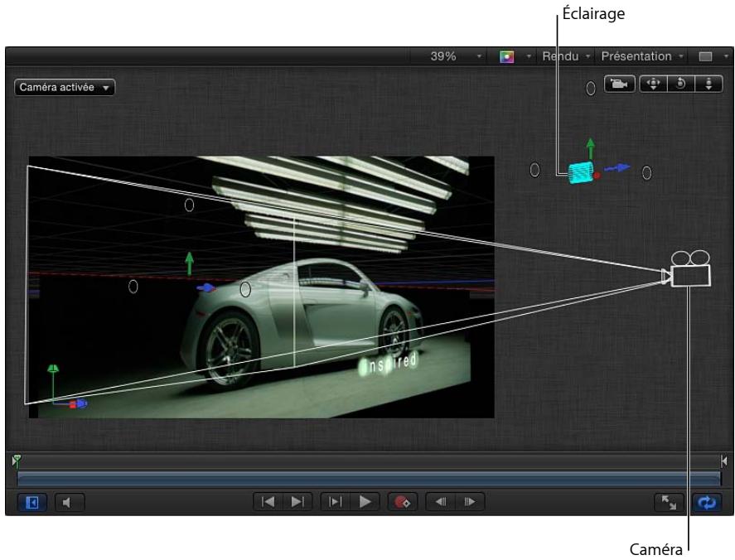Click the Inspired text in the scene
Viewport: 735px width, 560px height.
[388, 364]
